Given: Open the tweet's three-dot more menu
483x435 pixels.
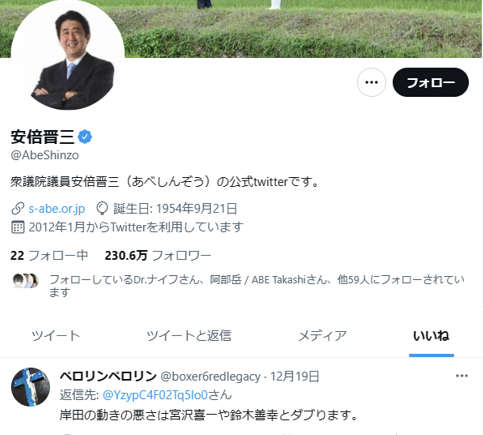Looking at the screenshot, I should click(462, 376).
